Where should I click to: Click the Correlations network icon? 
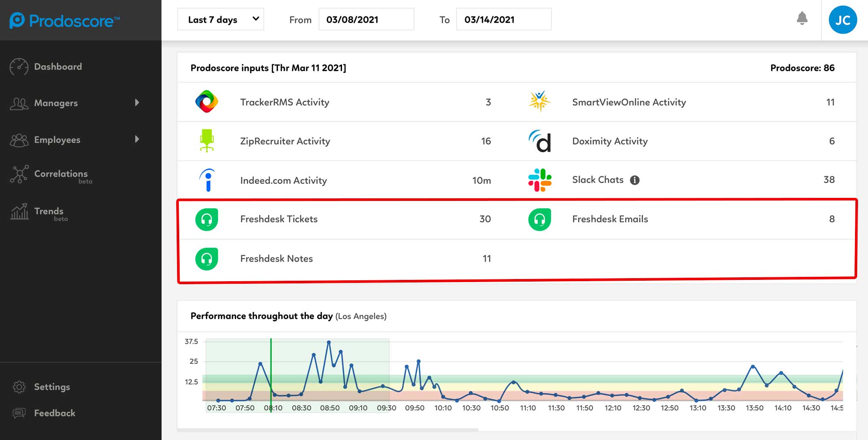19,174
